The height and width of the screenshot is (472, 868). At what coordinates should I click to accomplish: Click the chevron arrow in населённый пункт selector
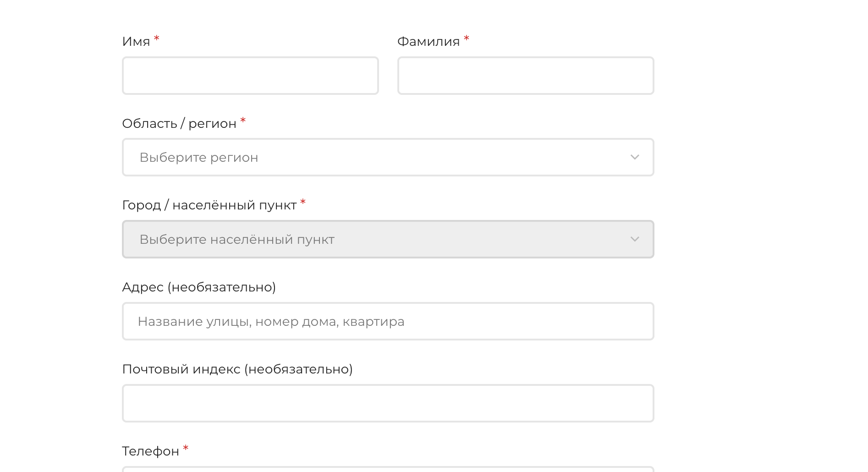pyautogui.click(x=635, y=239)
